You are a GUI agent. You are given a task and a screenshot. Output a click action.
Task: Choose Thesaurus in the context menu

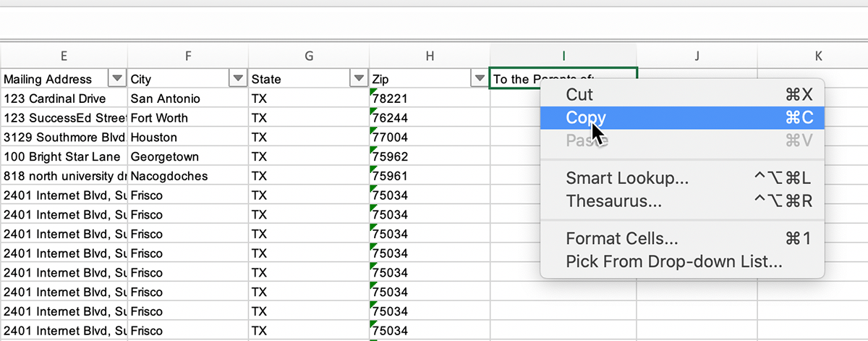[x=613, y=201]
